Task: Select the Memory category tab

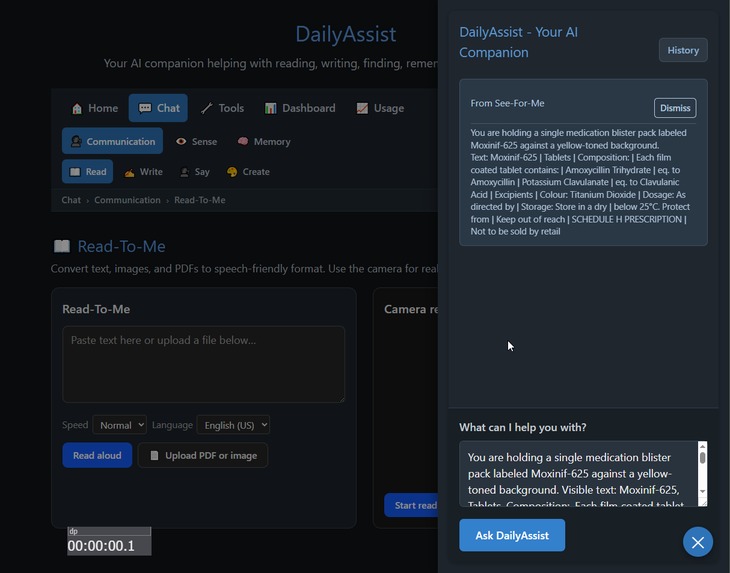Action: 264,142
